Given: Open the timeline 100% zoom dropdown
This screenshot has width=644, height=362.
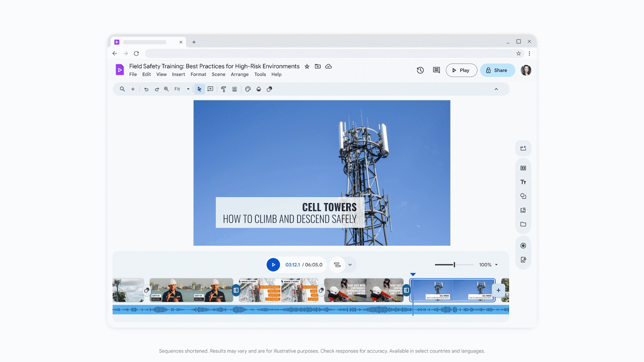Looking at the screenshot, I should [x=489, y=265].
